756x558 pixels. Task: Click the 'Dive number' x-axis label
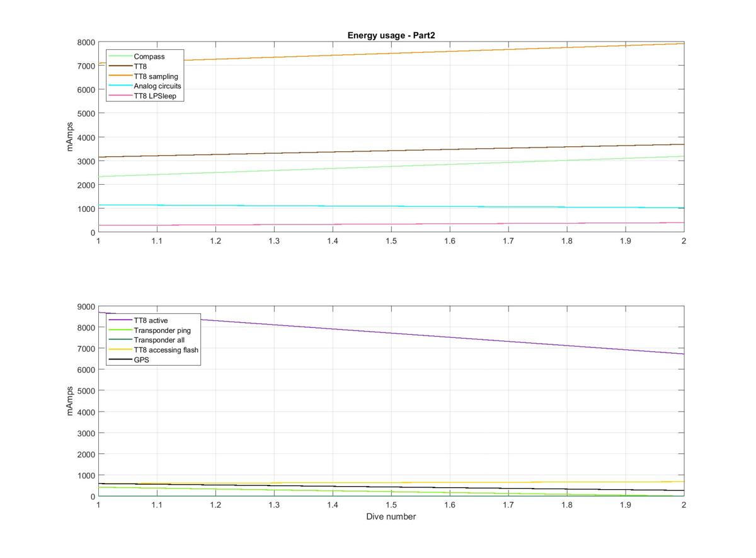[391, 516]
